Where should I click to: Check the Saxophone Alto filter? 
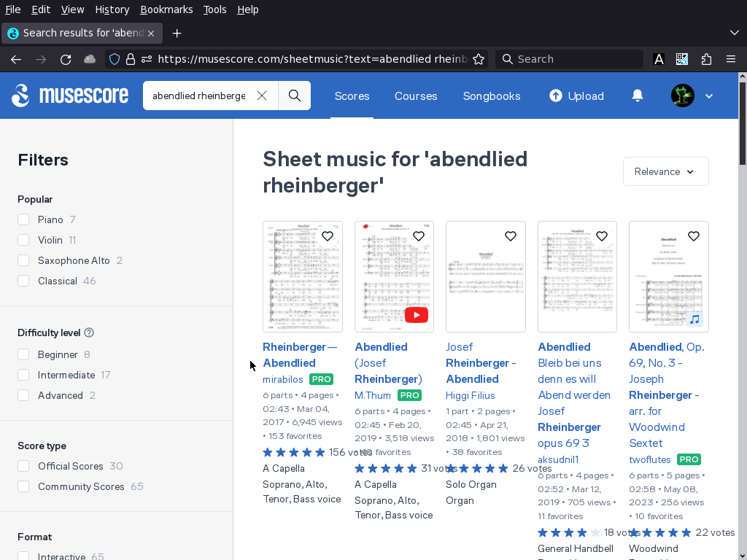23,260
